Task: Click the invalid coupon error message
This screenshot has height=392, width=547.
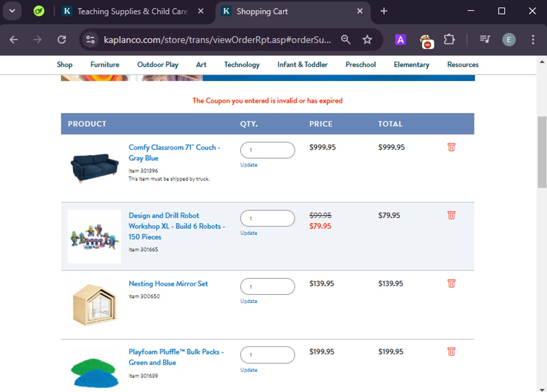Action: point(268,101)
